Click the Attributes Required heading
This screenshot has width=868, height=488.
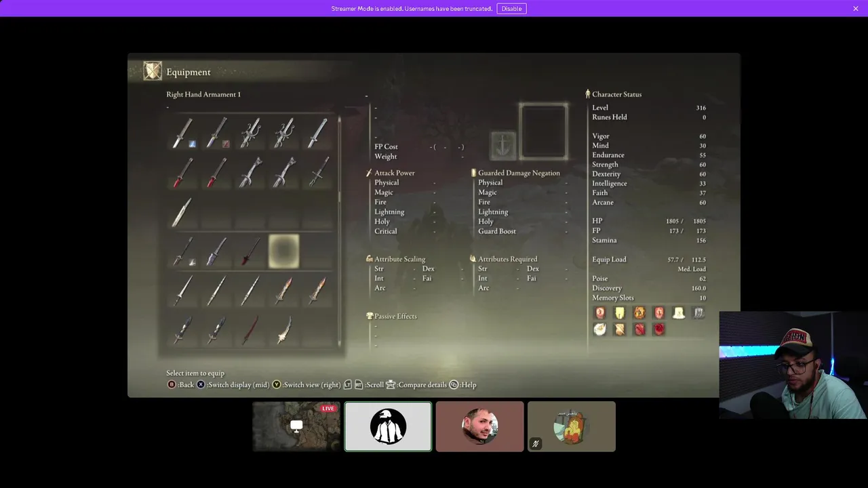(x=507, y=259)
